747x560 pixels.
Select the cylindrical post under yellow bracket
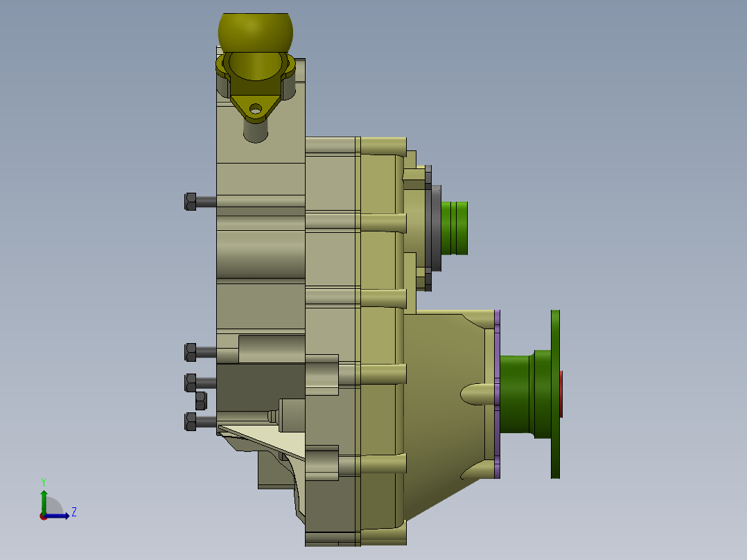tap(255, 131)
